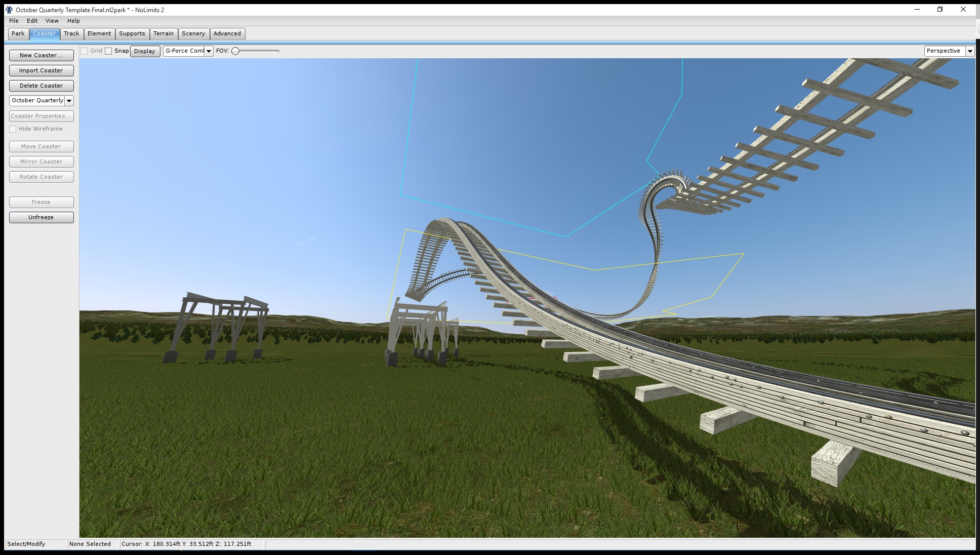
Task: Click the NoLimits 2 app icon in title bar
Action: pos(9,10)
